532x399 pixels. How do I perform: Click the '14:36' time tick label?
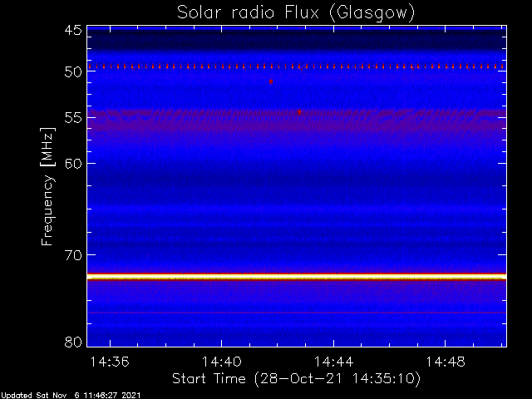(110, 362)
